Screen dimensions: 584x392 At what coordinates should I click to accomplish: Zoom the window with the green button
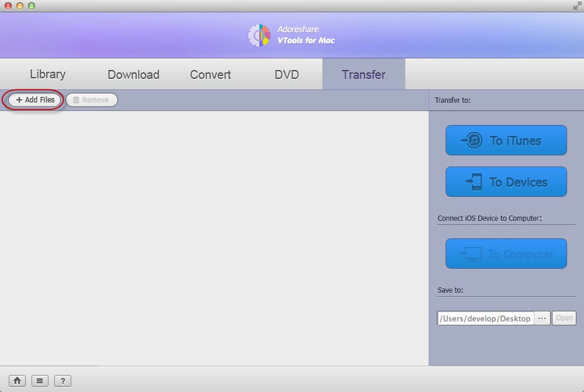(x=32, y=6)
